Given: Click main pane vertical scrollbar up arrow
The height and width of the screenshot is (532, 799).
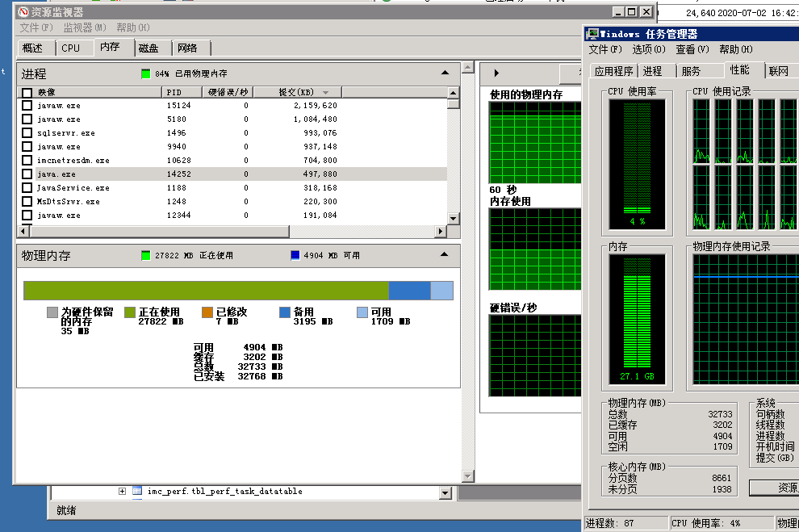Looking at the screenshot, I should click(x=468, y=67).
